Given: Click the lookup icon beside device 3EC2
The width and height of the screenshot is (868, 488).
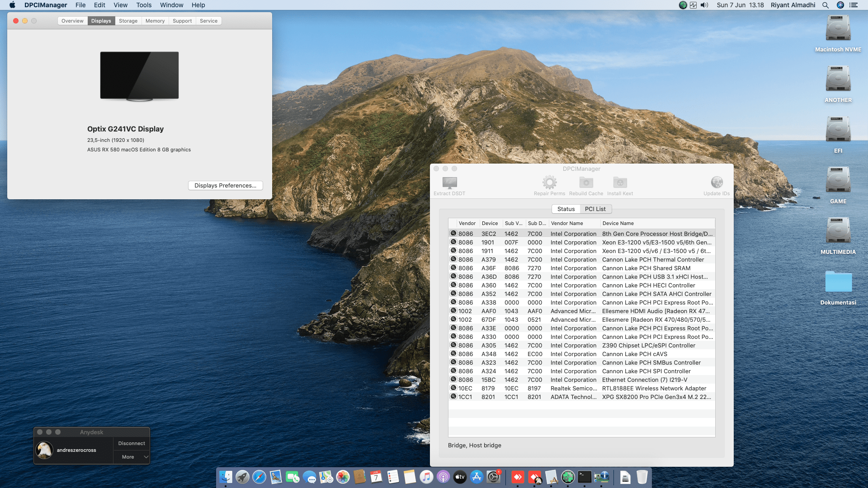Looking at the screenshot, I should [x=453, y=234].
